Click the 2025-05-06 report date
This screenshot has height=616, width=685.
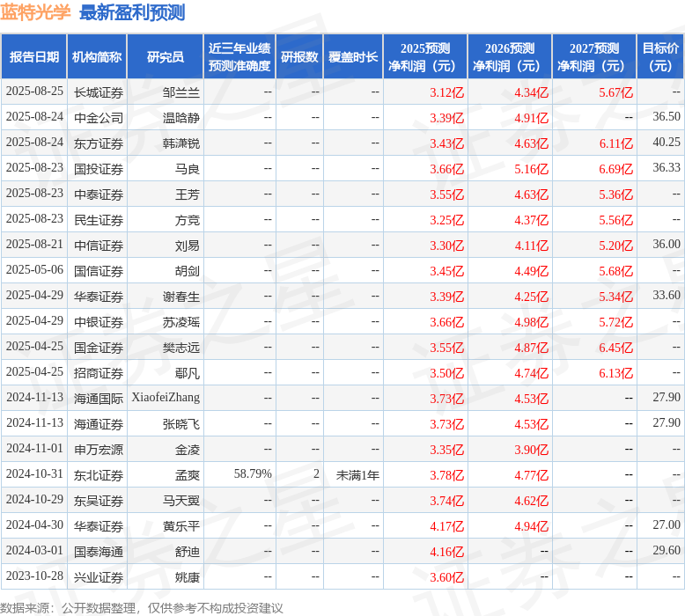[x=34, y=269]
